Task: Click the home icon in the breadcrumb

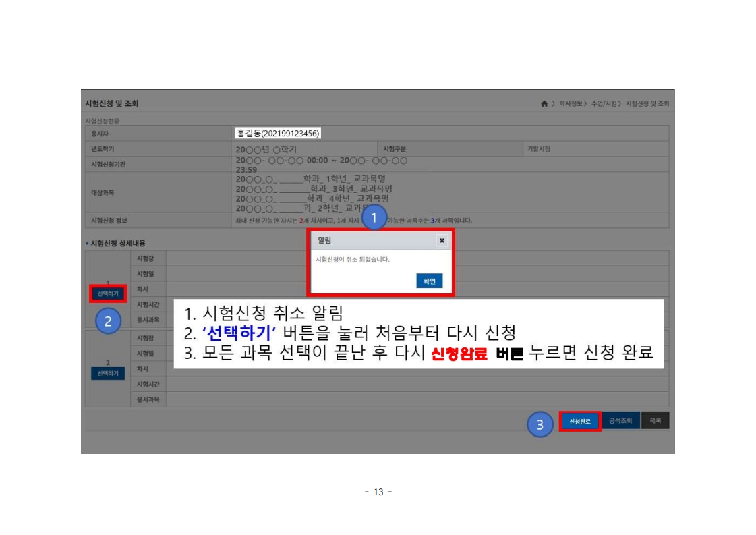Action: tap(544, 103)
